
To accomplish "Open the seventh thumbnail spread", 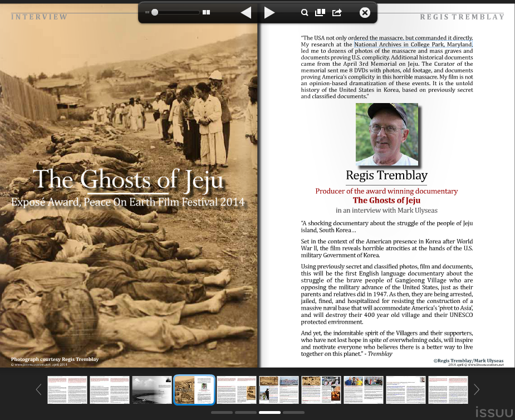I will point(321,390).
